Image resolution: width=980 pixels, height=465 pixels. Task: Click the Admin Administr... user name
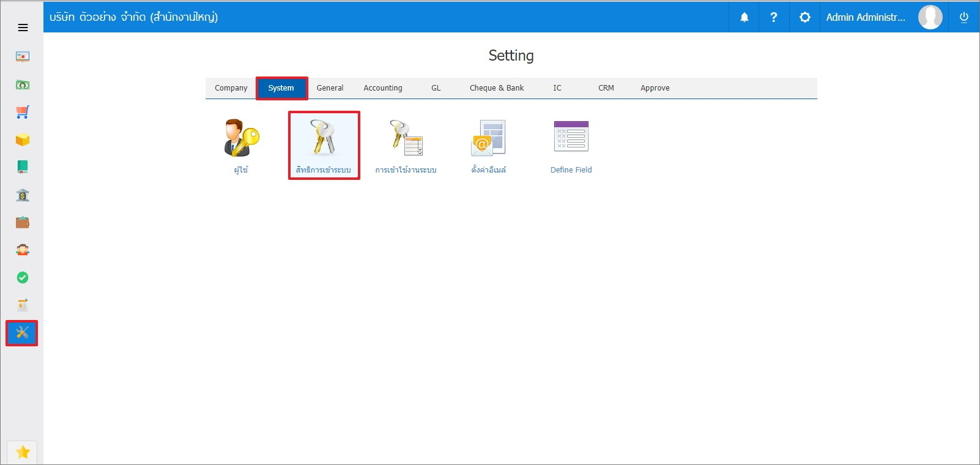tap(866, 17)
